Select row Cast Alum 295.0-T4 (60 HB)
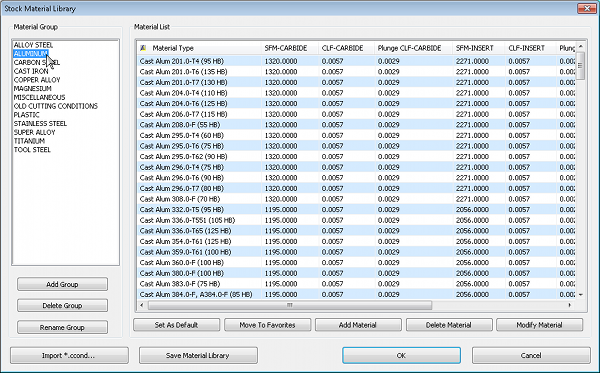Screen dimensions: 600x373 tap(356, 135)
